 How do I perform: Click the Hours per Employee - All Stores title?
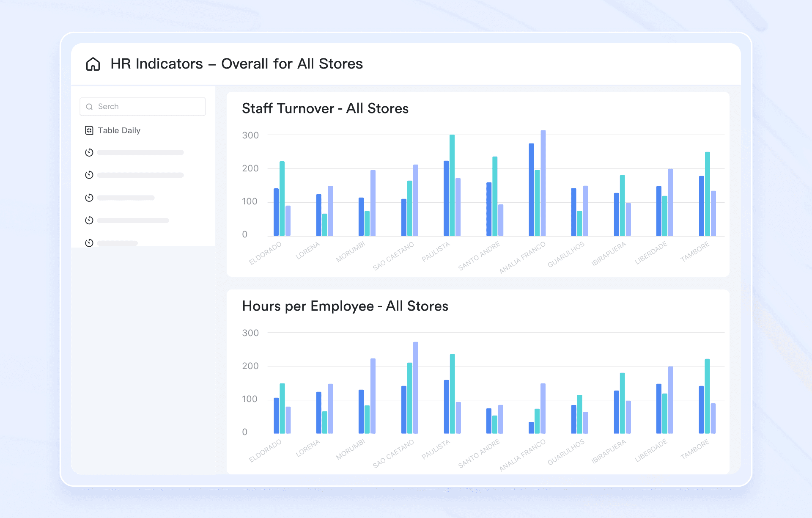point(345,306)
